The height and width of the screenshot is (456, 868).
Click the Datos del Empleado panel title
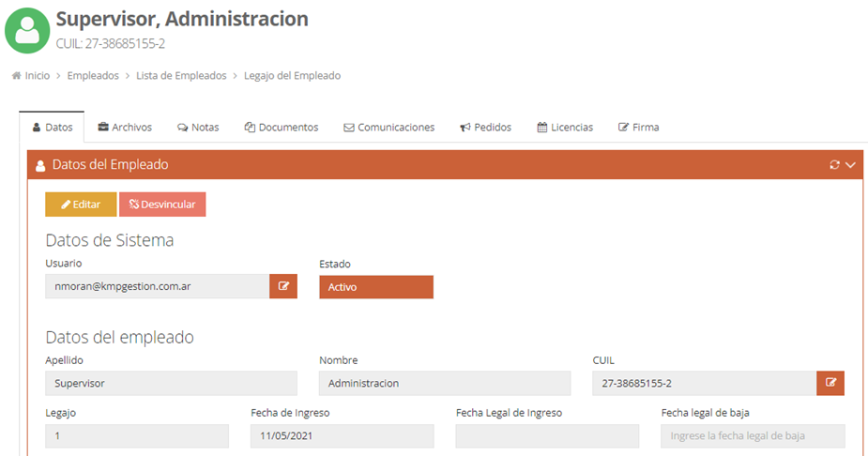point(110,165)
